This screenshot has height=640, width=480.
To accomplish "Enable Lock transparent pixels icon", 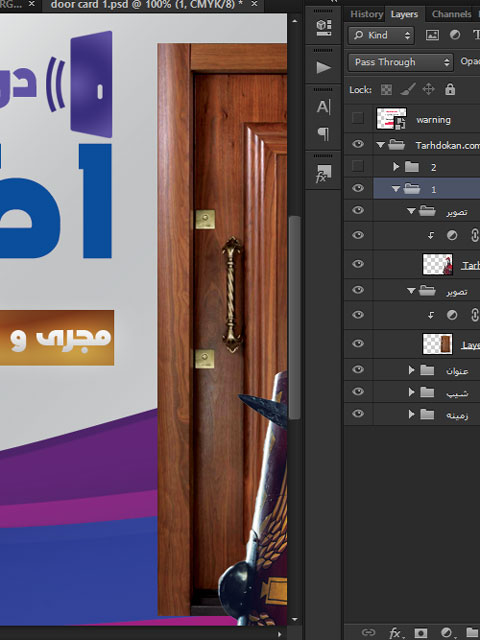I will tap(386, 89).
